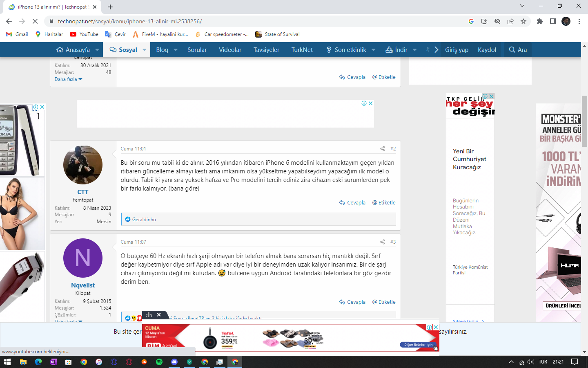Open Discord from the taskbar
The image size is (588, 368).
pyautogui.click(x=174, y=362)
